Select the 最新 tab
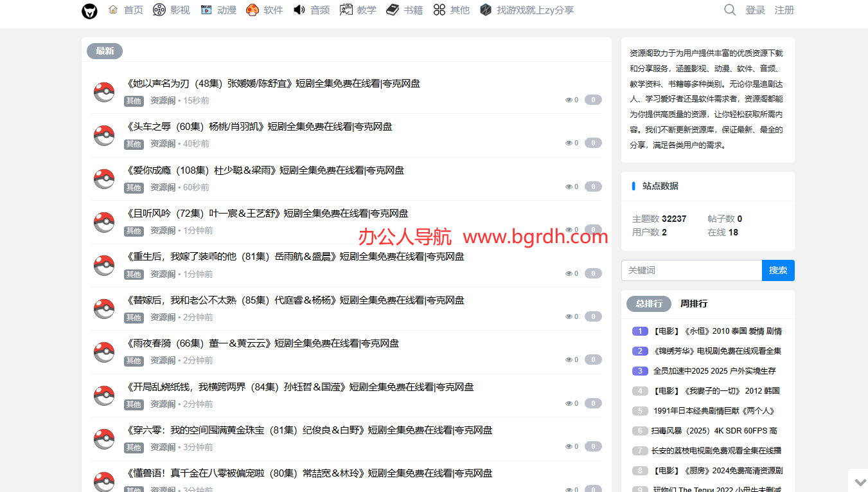The height and width of the screenshot is (492, 868). (105, 51)
